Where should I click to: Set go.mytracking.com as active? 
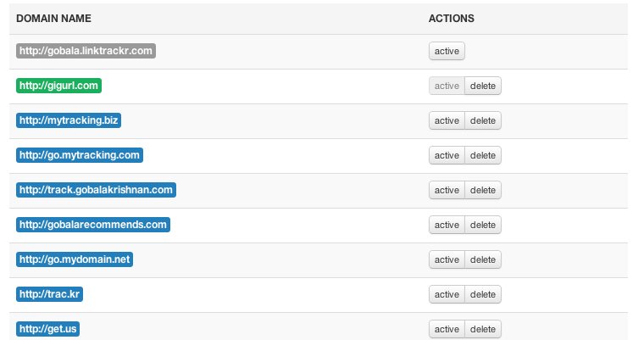click(447, 155)
